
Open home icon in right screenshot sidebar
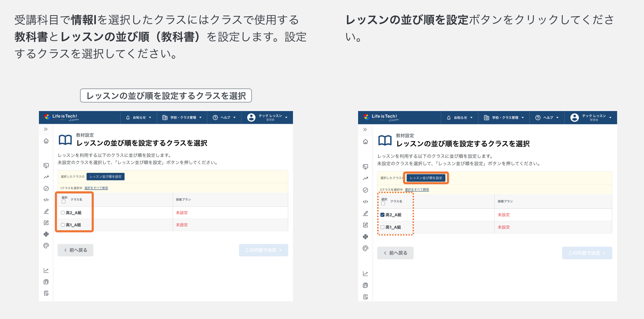(366, 142)
